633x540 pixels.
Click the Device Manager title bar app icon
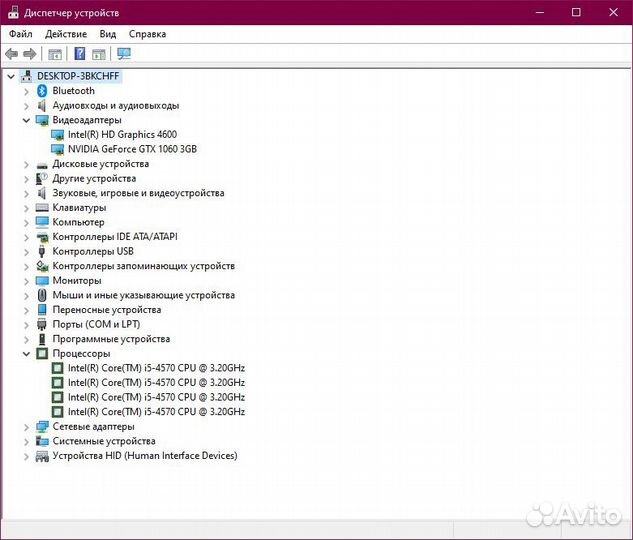(x=13, y=12)
